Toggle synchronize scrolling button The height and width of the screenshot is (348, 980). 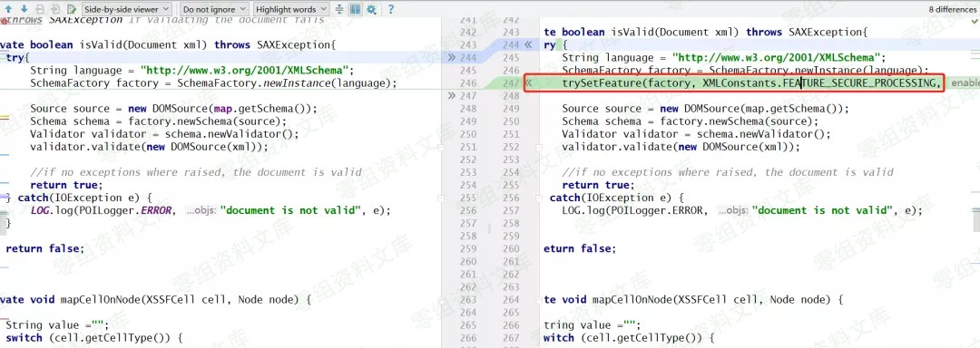355,9
